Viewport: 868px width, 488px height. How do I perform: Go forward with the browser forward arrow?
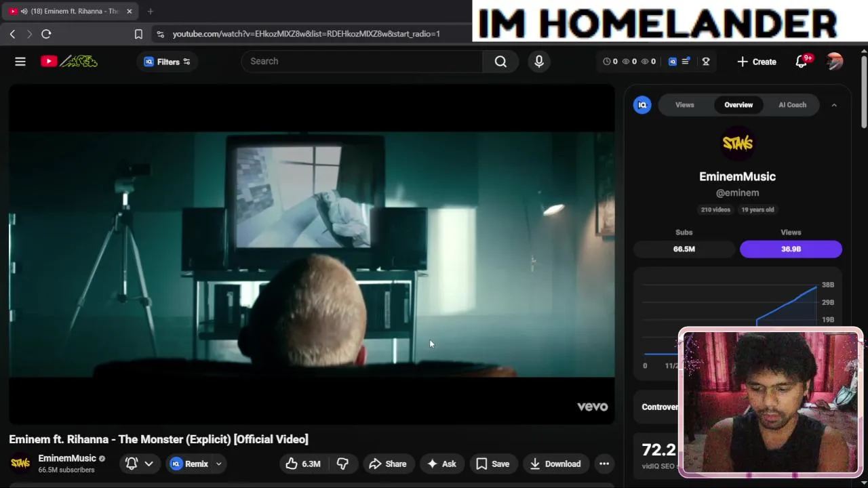point(29,34)
